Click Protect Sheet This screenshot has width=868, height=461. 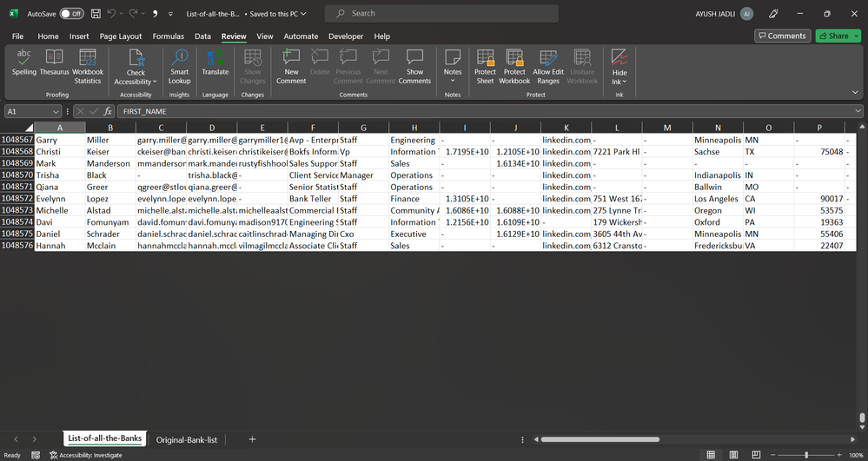coord(485,66)
